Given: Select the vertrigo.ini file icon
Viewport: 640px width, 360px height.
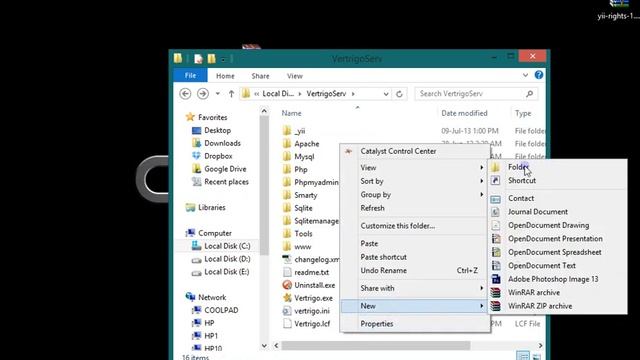Looking at the screenshot, I should (287, 311).
